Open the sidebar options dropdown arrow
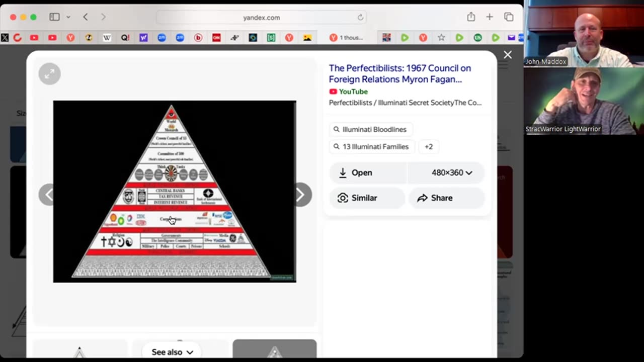This screenshot has height=362, width=644. tap(68, 17)
